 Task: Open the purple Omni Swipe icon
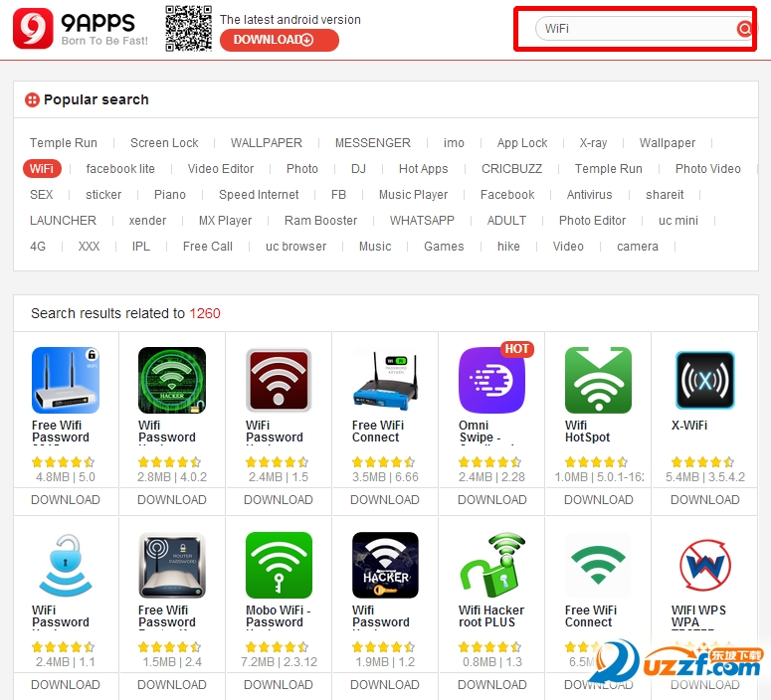(491, 380)
